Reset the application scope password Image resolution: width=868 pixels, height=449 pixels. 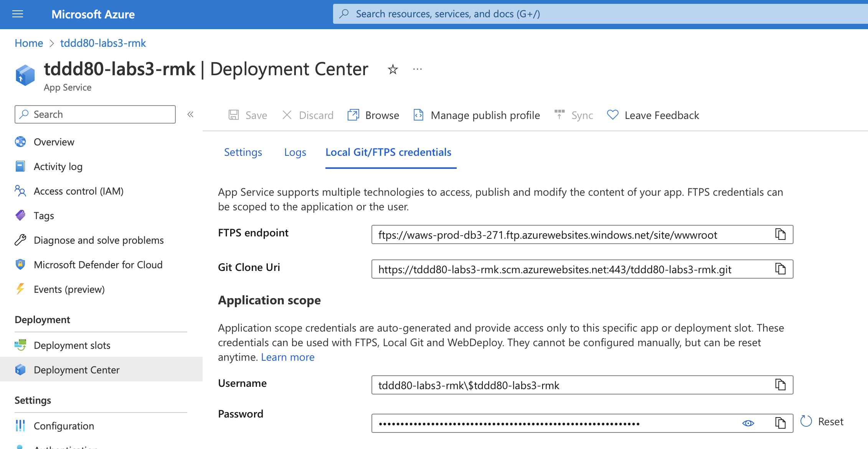[822, 421]
